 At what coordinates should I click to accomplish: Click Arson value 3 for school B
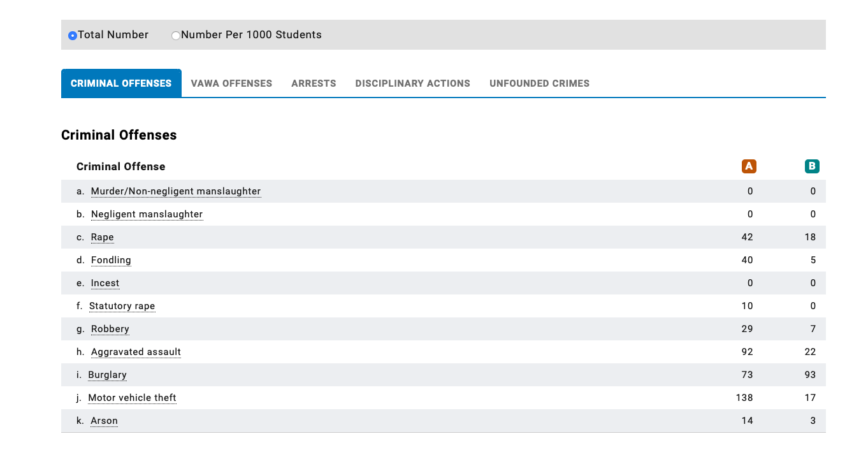click(x=813, y=421)
